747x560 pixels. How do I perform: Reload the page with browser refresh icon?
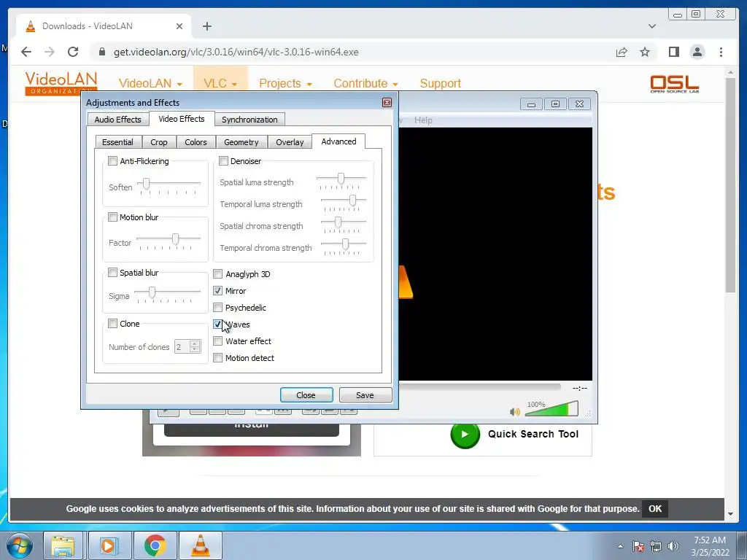coord(73,52)
